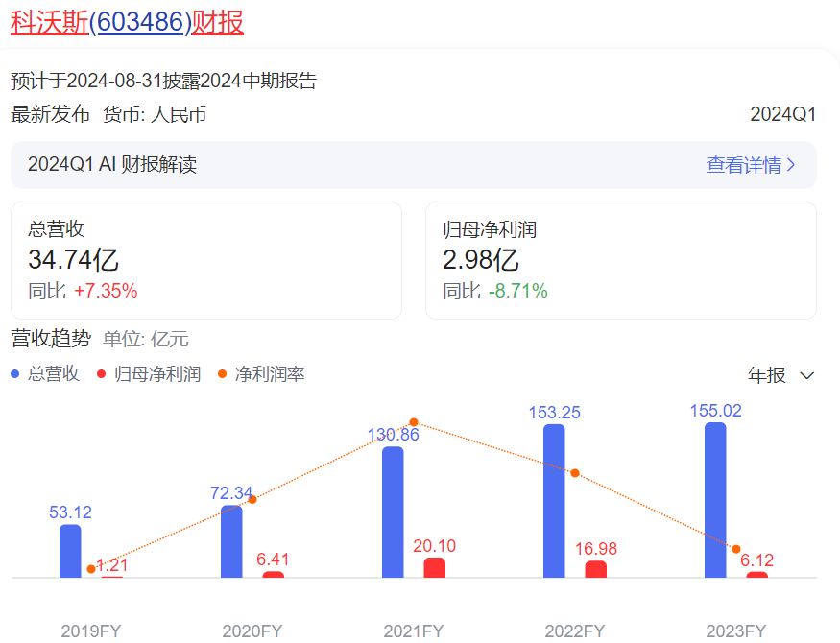Click the 2023FY red net profit bar
The height and width of the screenshot is (643, 840).
(757, 575)
